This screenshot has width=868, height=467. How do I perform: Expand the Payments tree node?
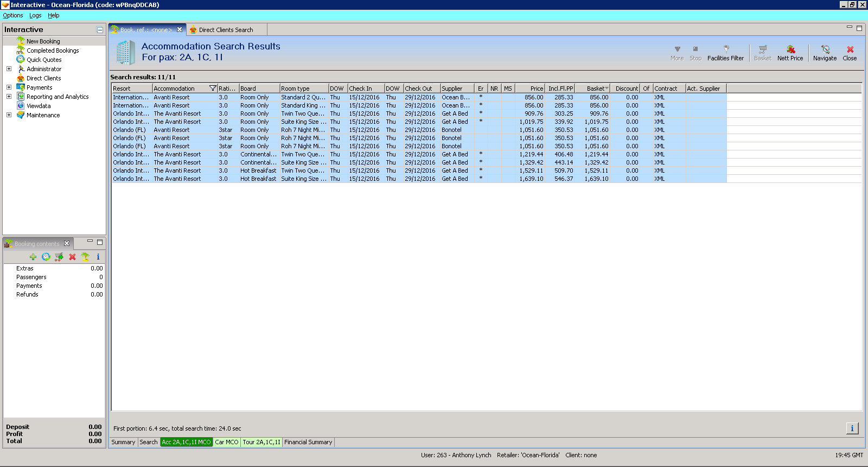(x=9, y=87)
